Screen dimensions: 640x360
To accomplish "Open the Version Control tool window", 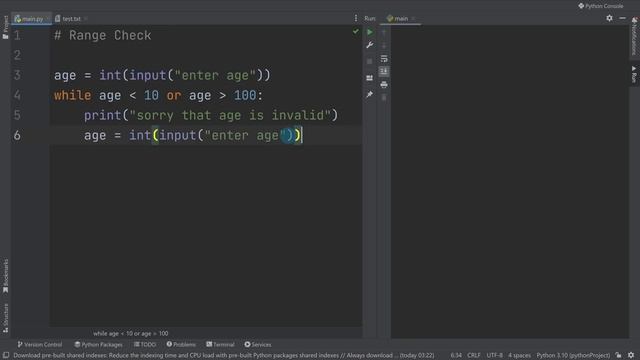I will [40, 344].
